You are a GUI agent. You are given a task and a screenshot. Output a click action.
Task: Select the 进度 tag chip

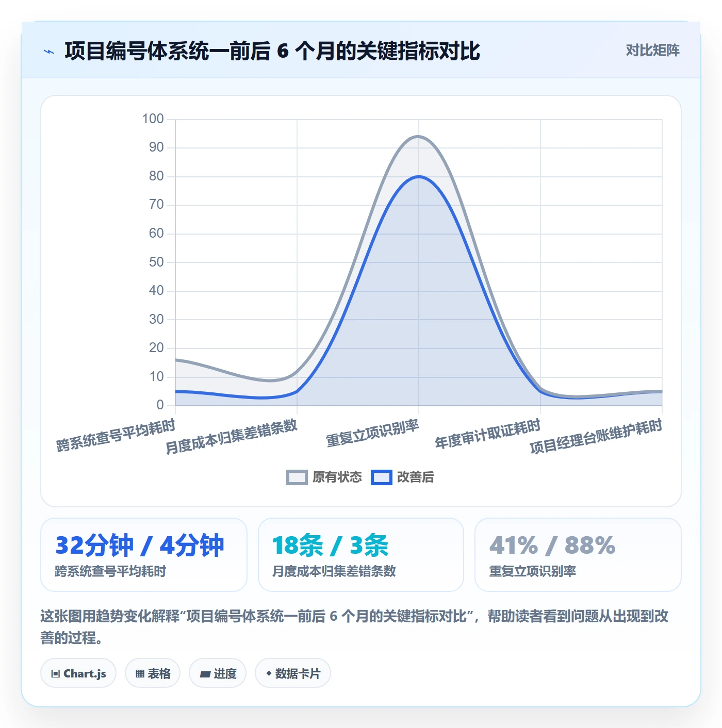[218, 673]
